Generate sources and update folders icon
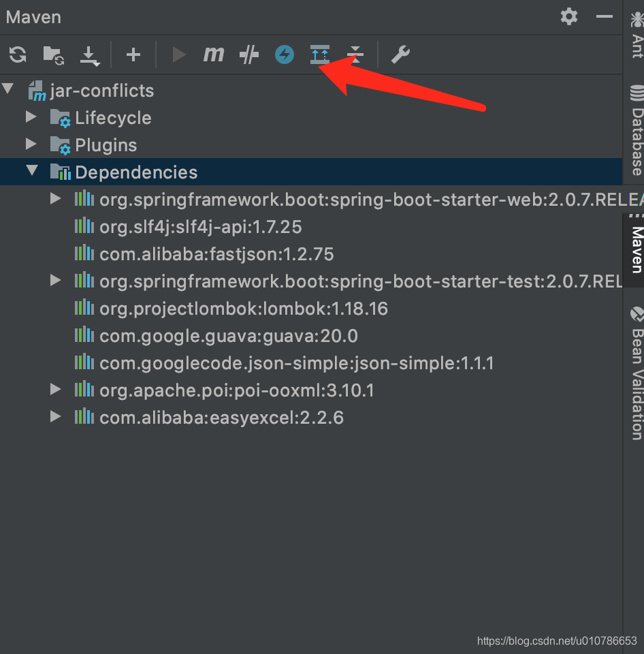This screenshot has height=654, width=644. point(54,54)
